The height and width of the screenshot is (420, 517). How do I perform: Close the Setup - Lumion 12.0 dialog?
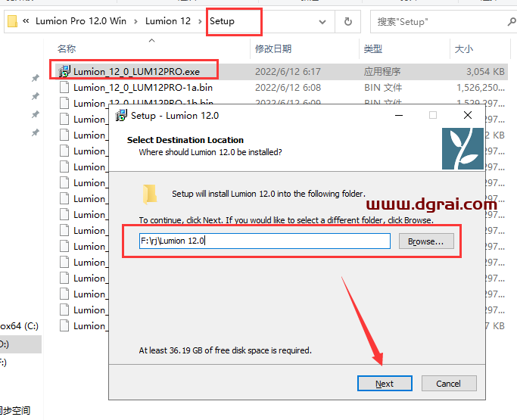tap(468, 115)
